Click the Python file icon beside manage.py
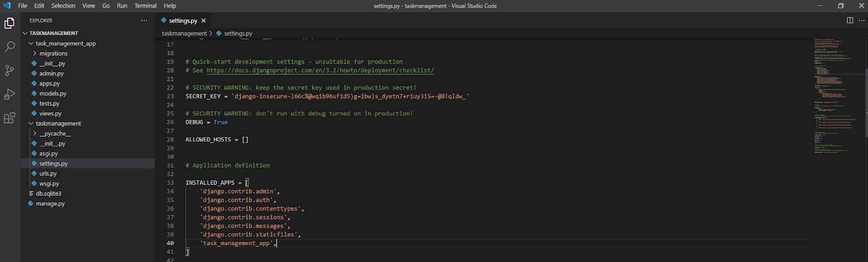 (x=31, y=203)
